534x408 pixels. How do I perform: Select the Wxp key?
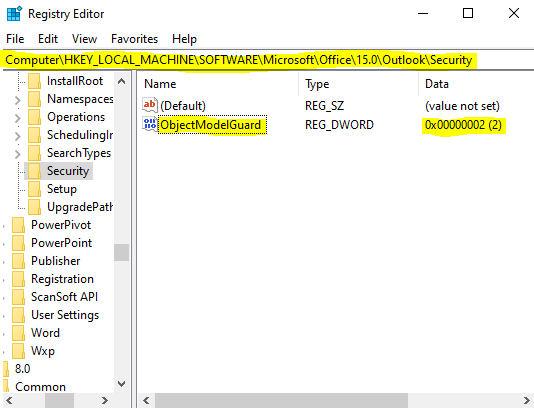pyautogui.click(x=43, y=351)
